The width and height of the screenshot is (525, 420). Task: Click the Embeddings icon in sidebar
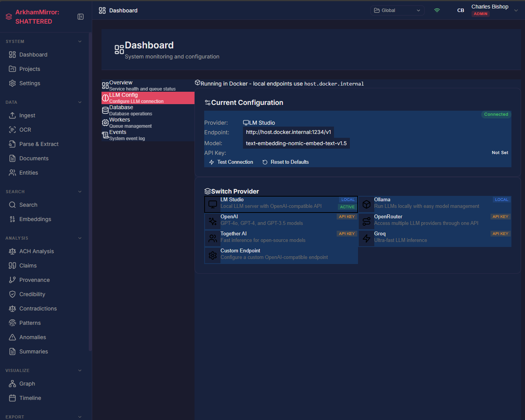pos(12,219)
